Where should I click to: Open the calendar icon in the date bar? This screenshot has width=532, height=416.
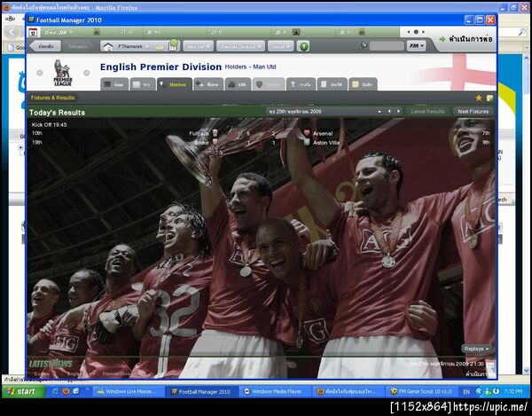tap(33, 32)
